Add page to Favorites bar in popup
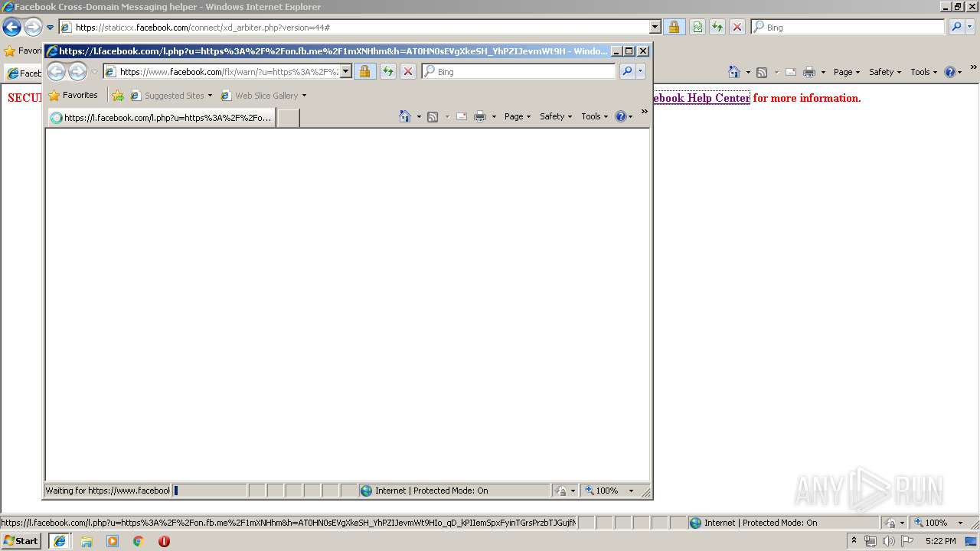 (118, 96)
